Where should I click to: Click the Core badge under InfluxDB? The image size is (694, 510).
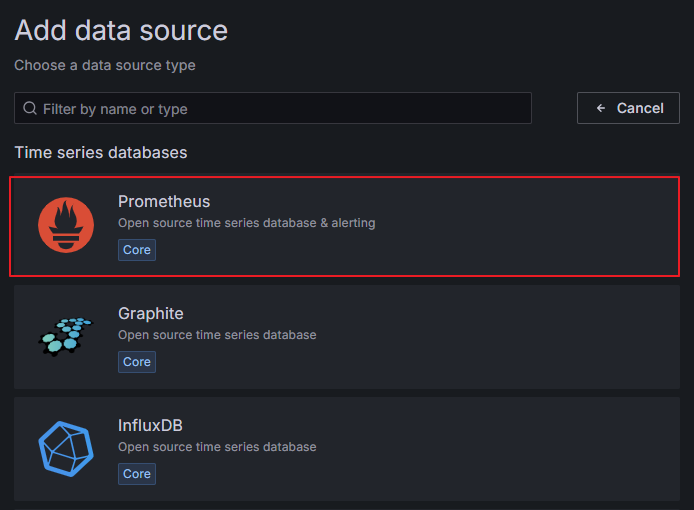(137, 474)
